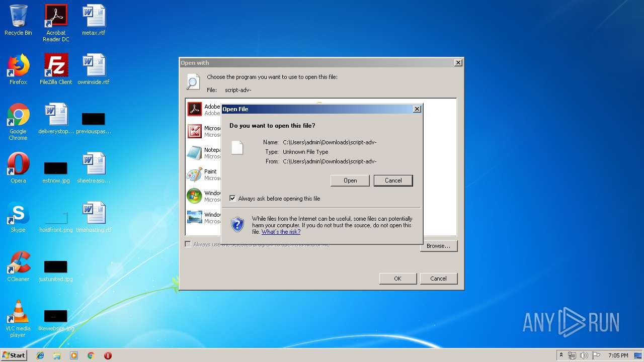The image size is (644, 362).
Task: Launch Google Chrome desktop shortcut
Action: (x=18, y=122)
